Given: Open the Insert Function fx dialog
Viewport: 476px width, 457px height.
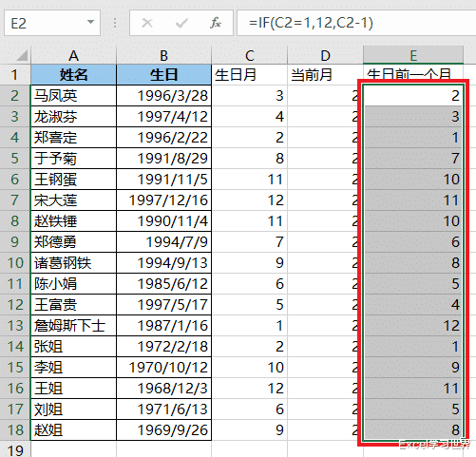Looking at the screenshot, I should click(x=216, y=23).
